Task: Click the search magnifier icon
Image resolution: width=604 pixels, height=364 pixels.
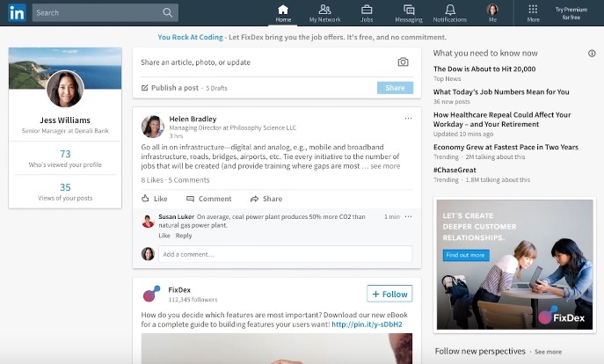Action: [x=168, y=12]
